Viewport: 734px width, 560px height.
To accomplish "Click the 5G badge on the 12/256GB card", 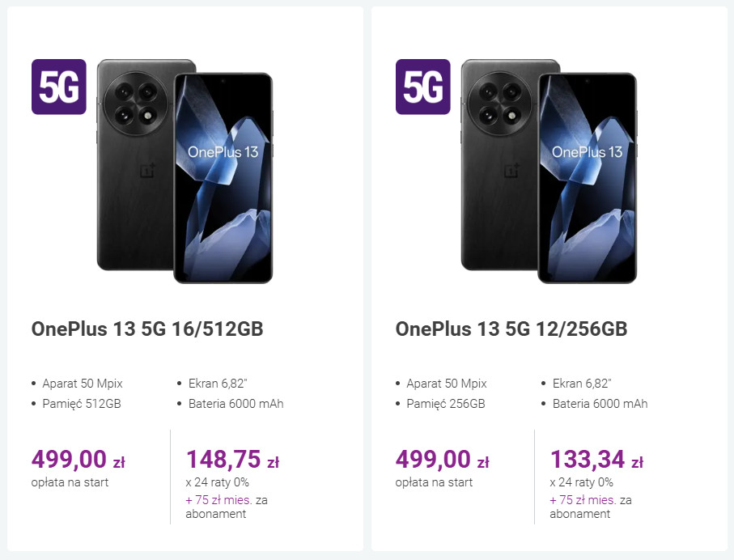I will point(422,87).
